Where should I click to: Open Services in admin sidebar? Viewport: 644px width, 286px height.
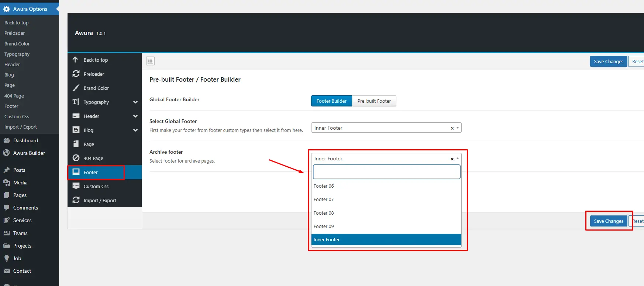click(x=22, y=220)
